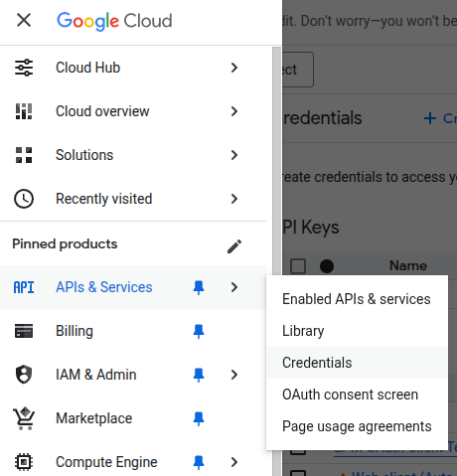Select Credentials in the APIs submenu
Image resolution: width=457 pixels, height=476 pixels.
(357, 363)
